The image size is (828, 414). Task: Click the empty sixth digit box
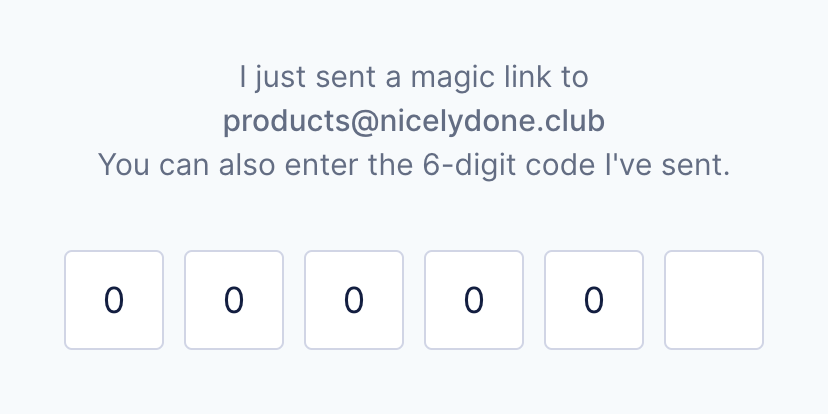[714, 300]
